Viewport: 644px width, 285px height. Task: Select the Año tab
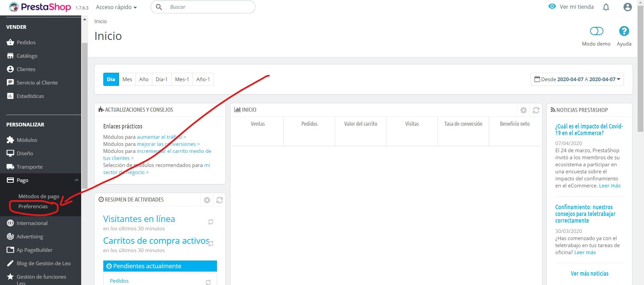point(144,79)
